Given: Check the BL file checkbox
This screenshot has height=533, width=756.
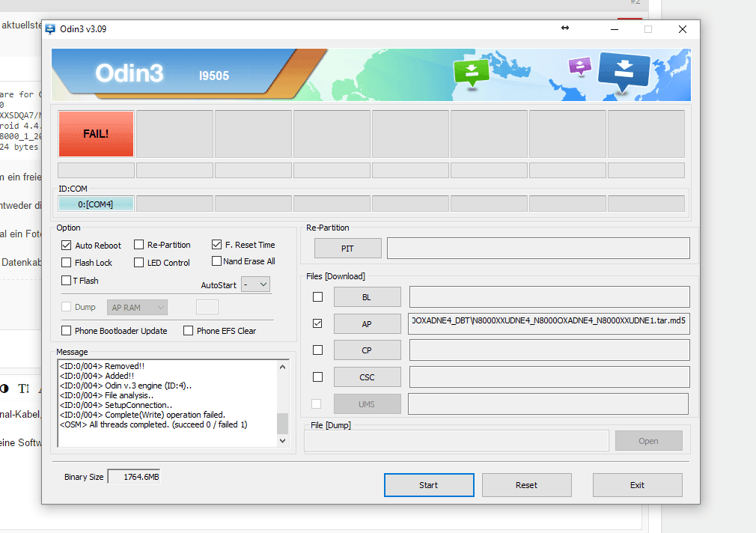Looking at the screenshot, I should point(317,296).
